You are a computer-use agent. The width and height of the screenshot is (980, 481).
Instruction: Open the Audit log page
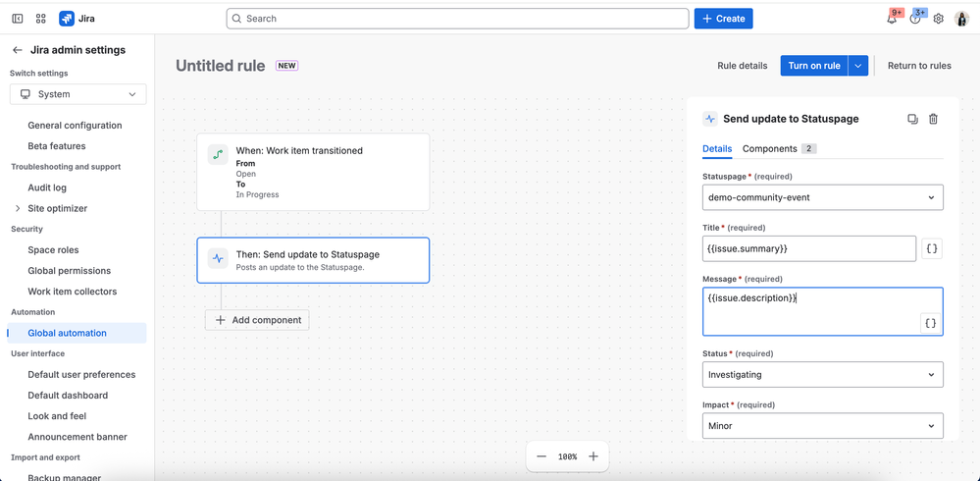(47, 187)
